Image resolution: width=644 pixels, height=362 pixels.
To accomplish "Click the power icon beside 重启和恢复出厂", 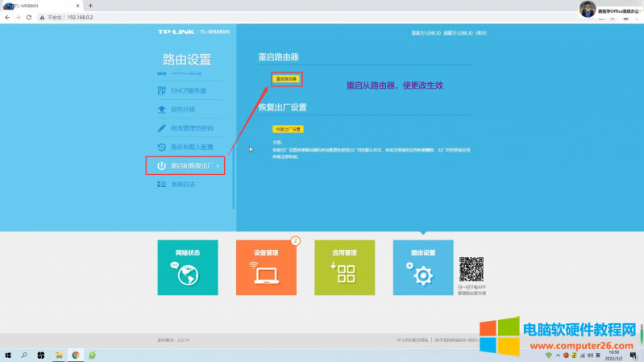I will coord(161,165).
